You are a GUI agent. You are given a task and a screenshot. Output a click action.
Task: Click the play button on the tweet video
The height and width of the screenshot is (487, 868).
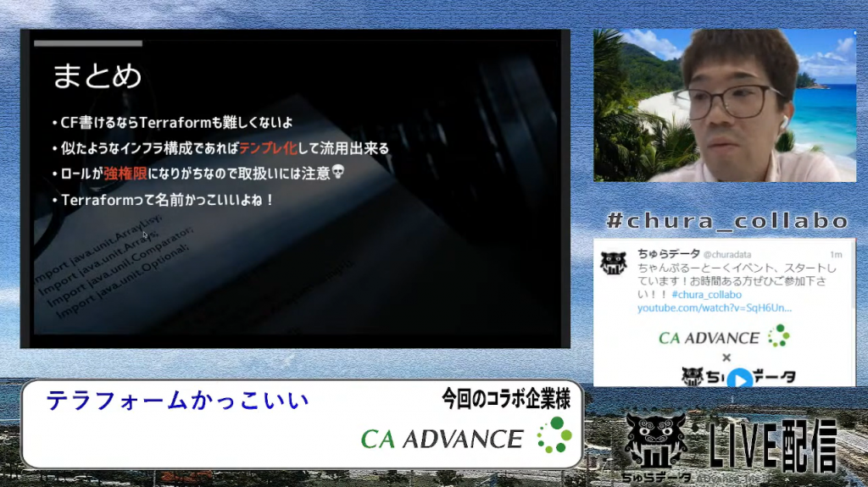coord(739,379)
